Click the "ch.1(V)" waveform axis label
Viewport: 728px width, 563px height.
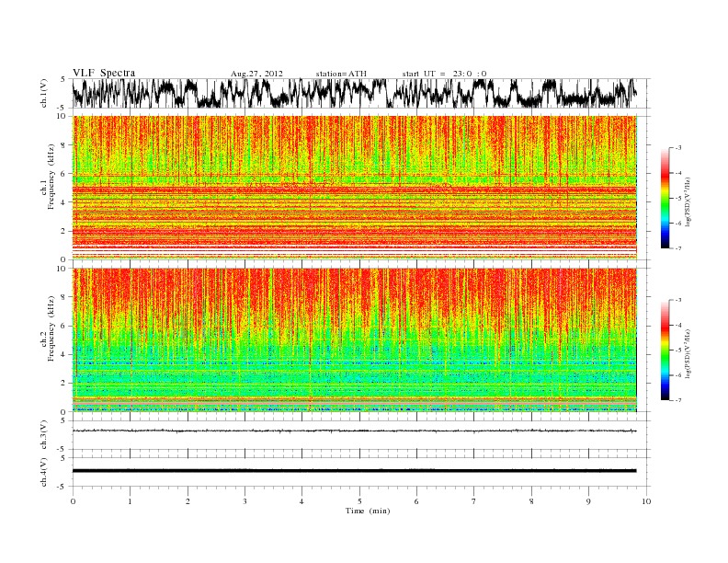44,94
